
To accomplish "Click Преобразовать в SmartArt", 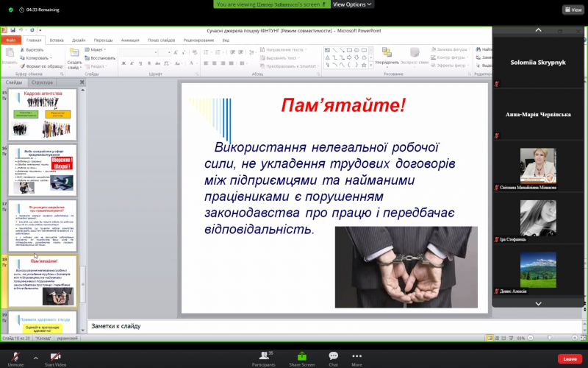I will pos(290,66).
